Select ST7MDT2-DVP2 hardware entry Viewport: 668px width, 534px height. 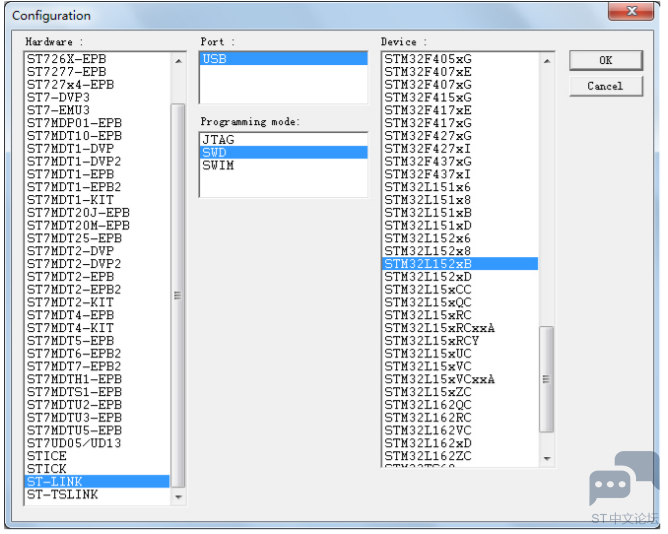click(97, 264)
